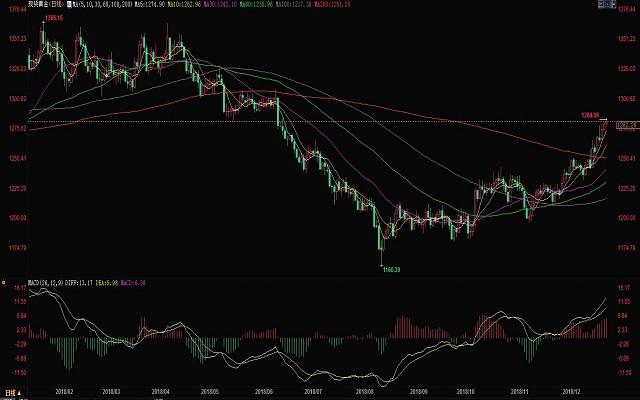Click the current price tag on right axis
Viewport: 640px width, 400px height.
(x=627, y=124)
